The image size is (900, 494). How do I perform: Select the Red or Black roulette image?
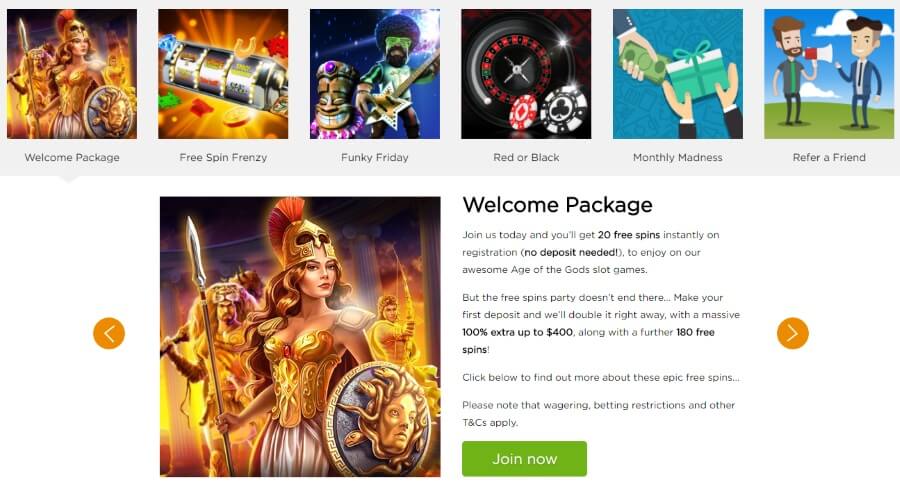(x=526, y=74)
